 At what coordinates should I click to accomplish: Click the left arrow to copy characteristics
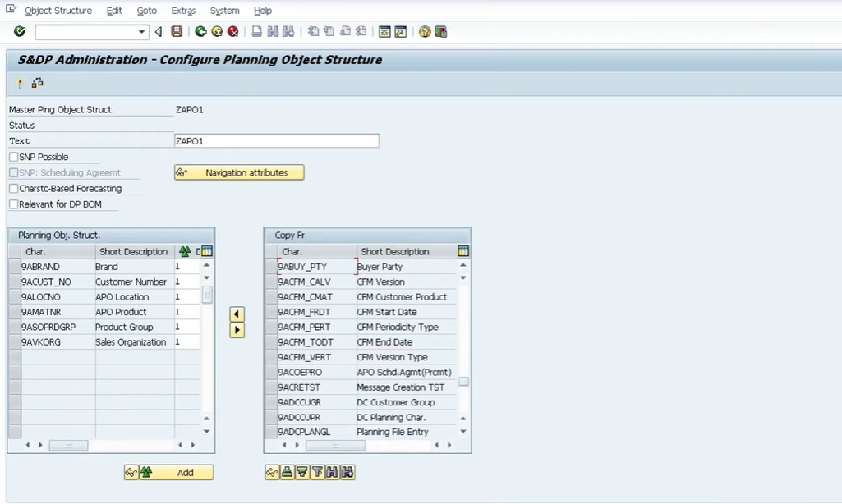(x=237, y=314)
